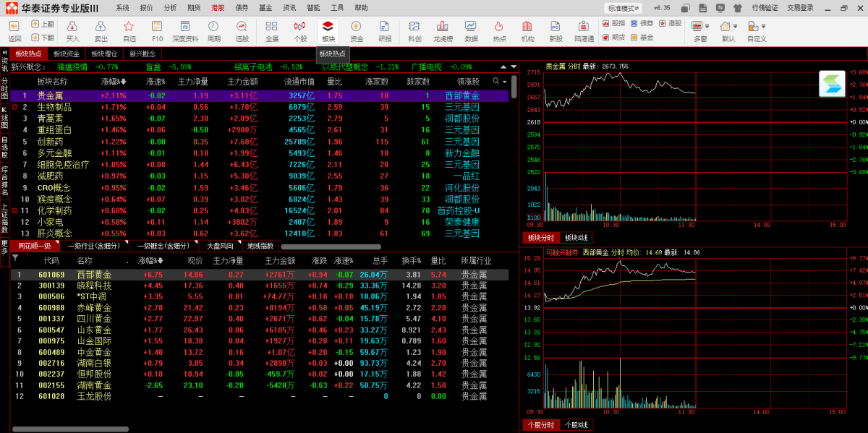868x433 pixels.
Task: Open the 标准模式 mode dropdown
Action: pos(624,8)
